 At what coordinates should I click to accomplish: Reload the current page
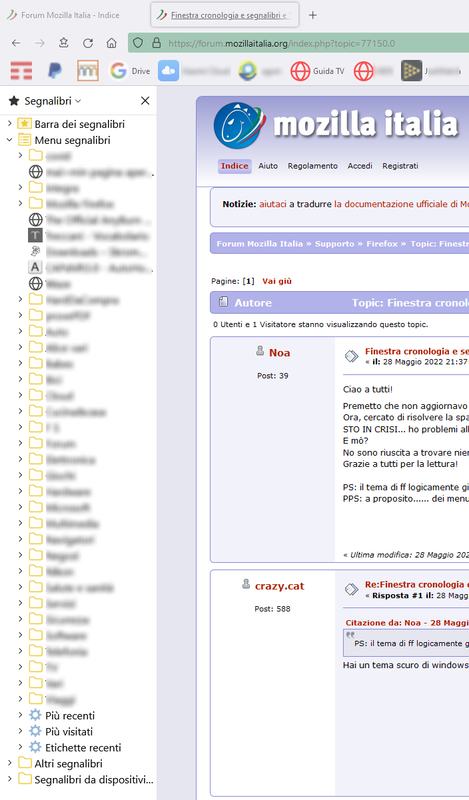point(88,43)
